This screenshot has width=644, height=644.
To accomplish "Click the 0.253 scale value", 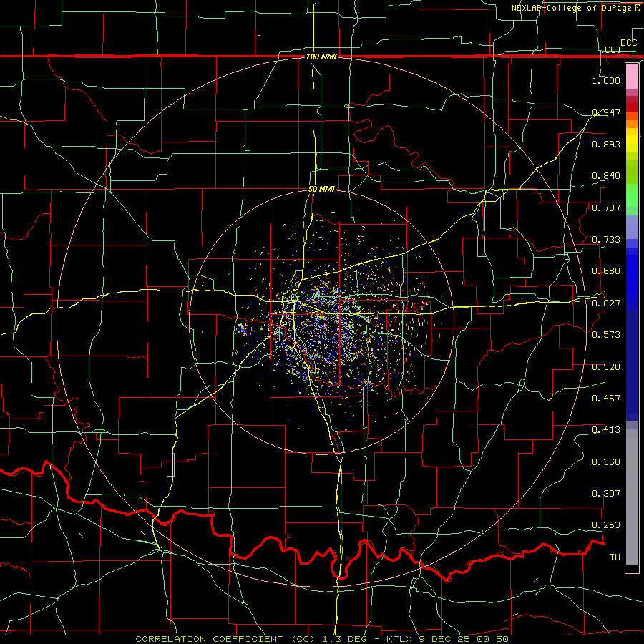I will pos(606,525).
